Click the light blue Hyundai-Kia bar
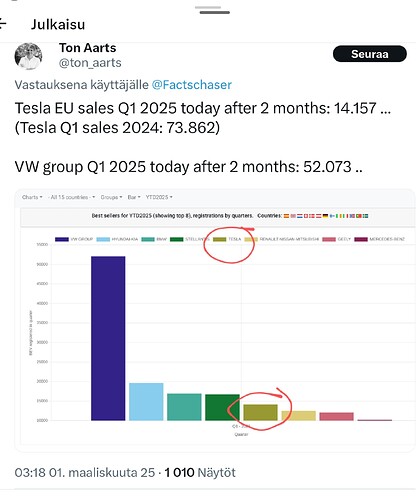 146,402
